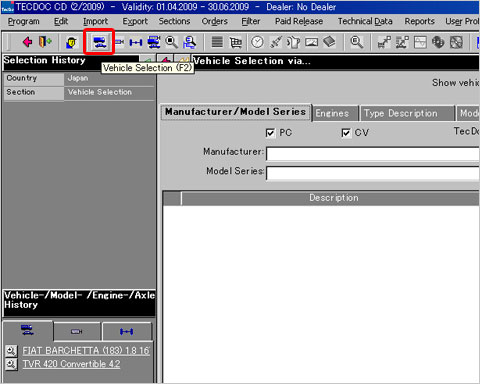Select the Manufacturer/Model Series tab
This screenshot has height=384, width=480.
tap(236, 112)
